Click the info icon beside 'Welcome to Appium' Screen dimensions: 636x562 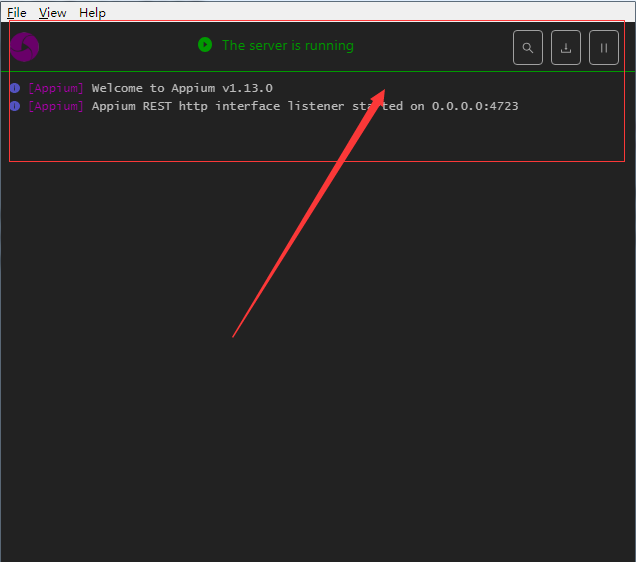(15, 88)
